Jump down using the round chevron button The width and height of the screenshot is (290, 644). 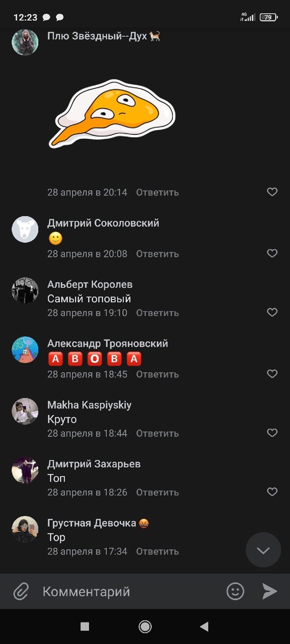pyautogui.click(x=263, y=550)
